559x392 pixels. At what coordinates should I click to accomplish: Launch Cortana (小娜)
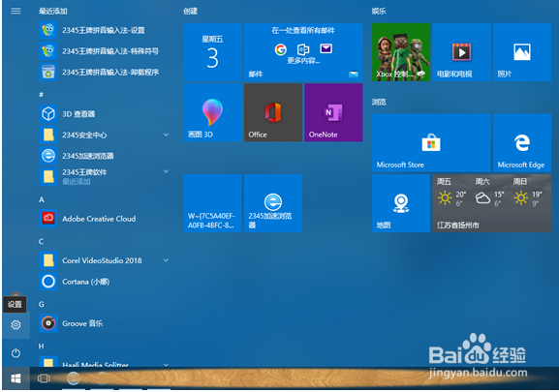104,282
